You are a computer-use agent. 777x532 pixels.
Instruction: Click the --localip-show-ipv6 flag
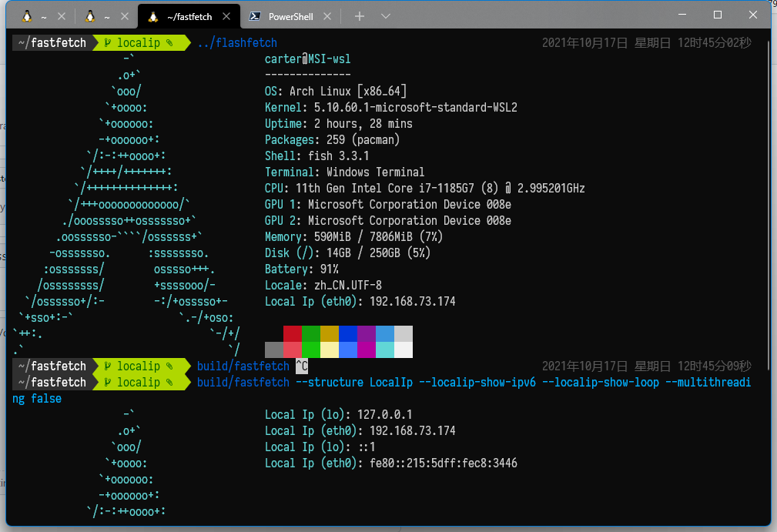pos(477,383)
